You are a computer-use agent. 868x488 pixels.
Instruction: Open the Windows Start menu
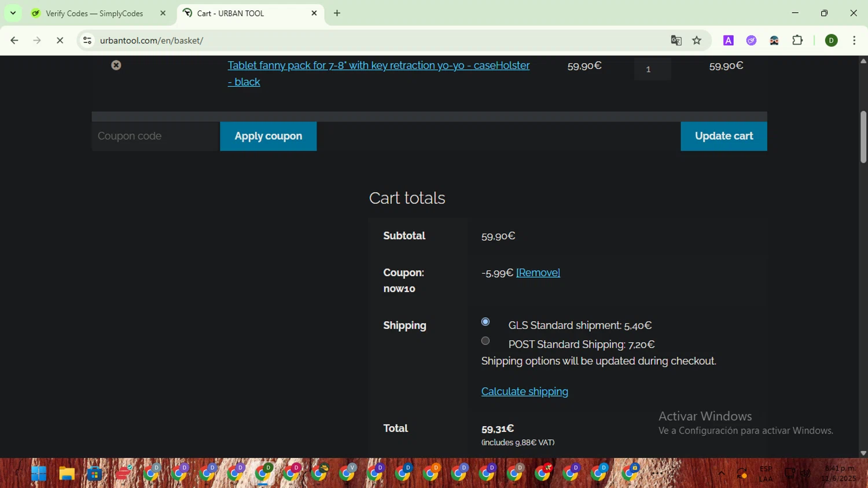[39, 474]
